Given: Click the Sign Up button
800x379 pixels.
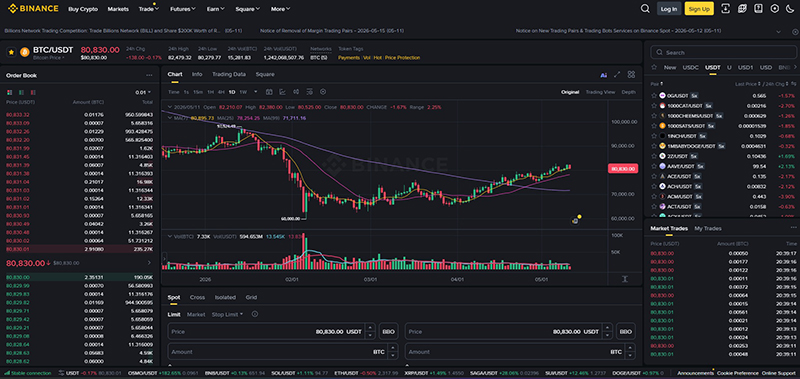Looking at the screenshot, I should [x=699, y=9].
